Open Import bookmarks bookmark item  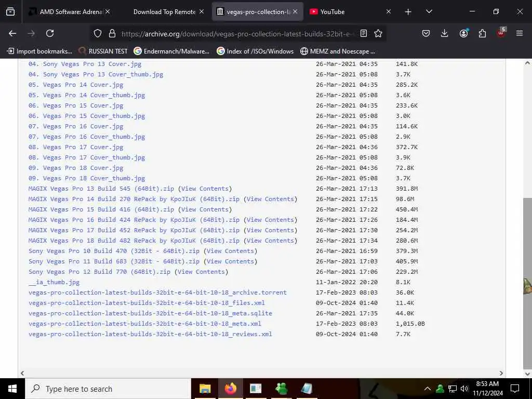click(x=39, y=51)
